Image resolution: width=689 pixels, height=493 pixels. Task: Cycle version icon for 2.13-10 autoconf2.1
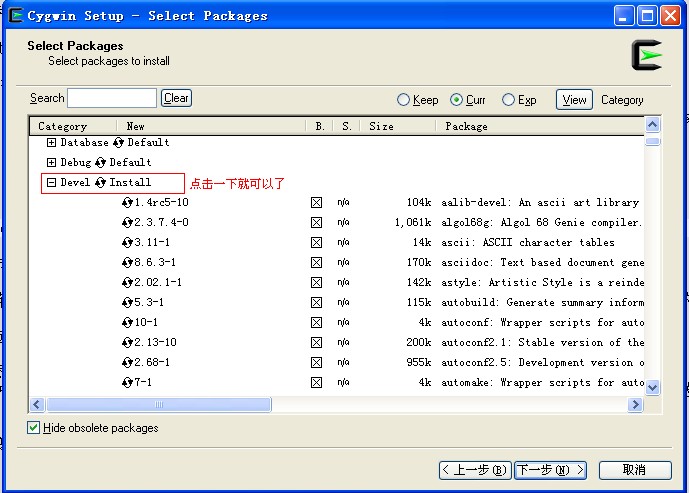tap(127, 342)
